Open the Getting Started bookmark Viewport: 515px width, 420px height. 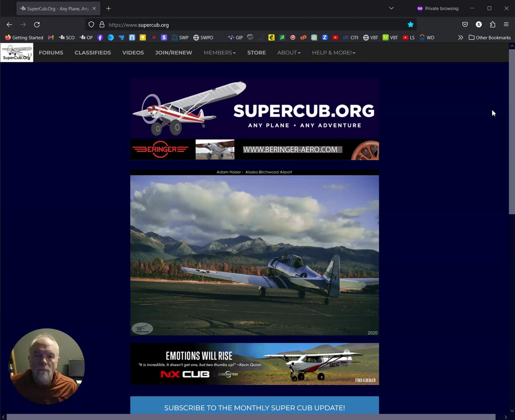pos(24,37)
